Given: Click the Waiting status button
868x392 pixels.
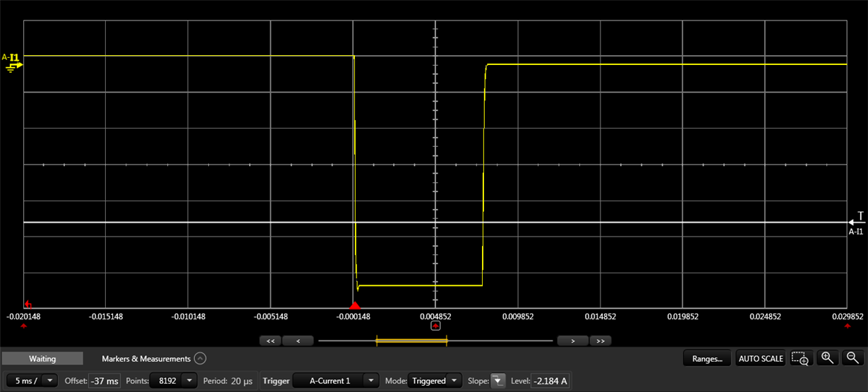Looking at the screenshot, I should coord(42,359).
